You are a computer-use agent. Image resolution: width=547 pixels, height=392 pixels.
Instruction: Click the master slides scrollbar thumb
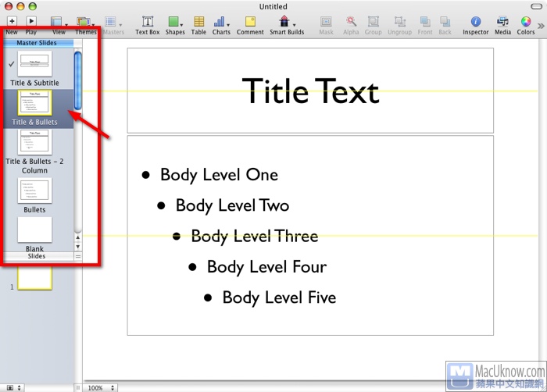[x=78, y=80]
